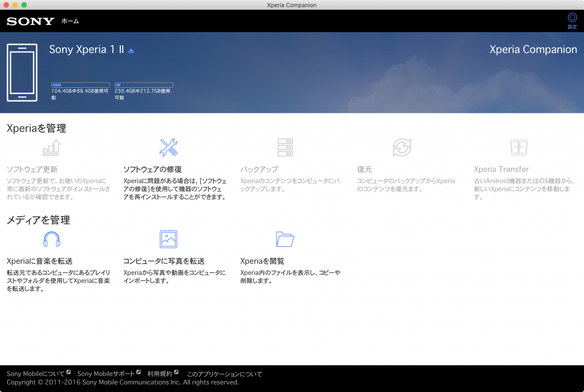Open the photo transfer picture icon
The width and height of the screenshot is (584, 392).
pyautogui.click(x=168, y=239)
